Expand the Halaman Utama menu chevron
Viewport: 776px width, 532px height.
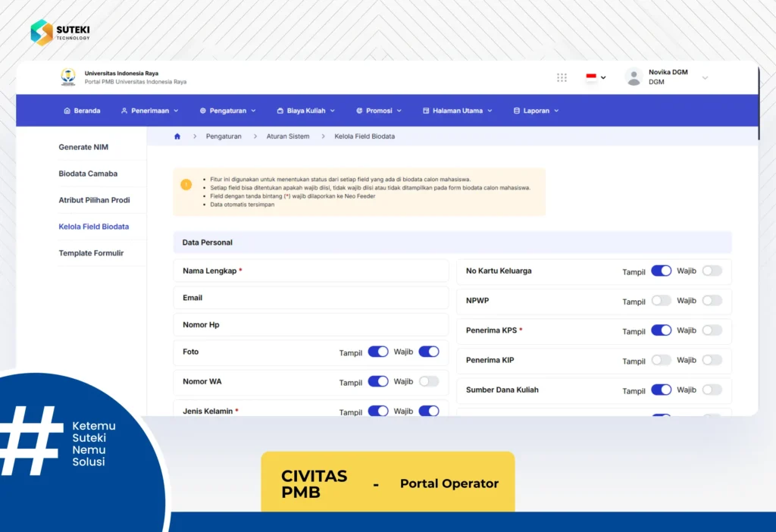click(x=490, y=111)
